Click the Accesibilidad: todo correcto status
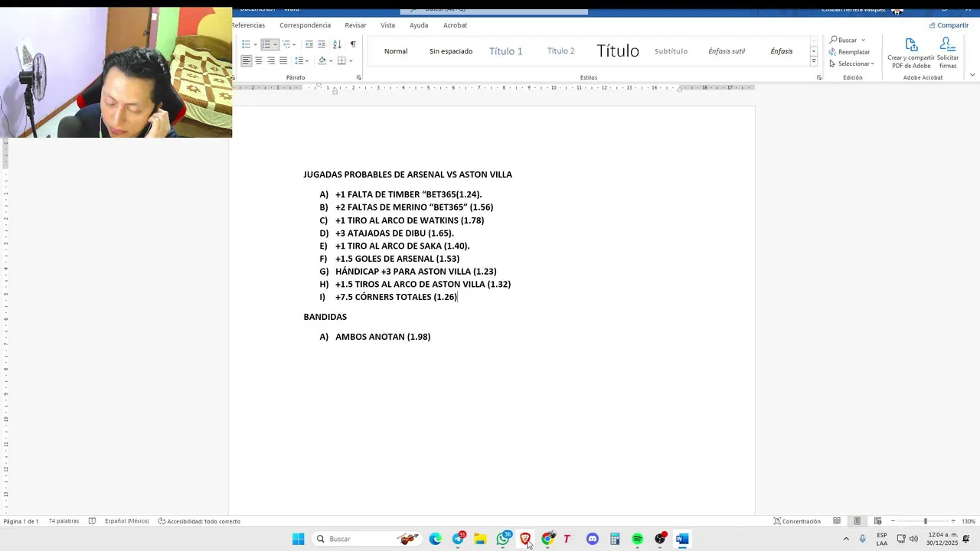The height and width of the screenshot is (551, 980). click(199, 521)
